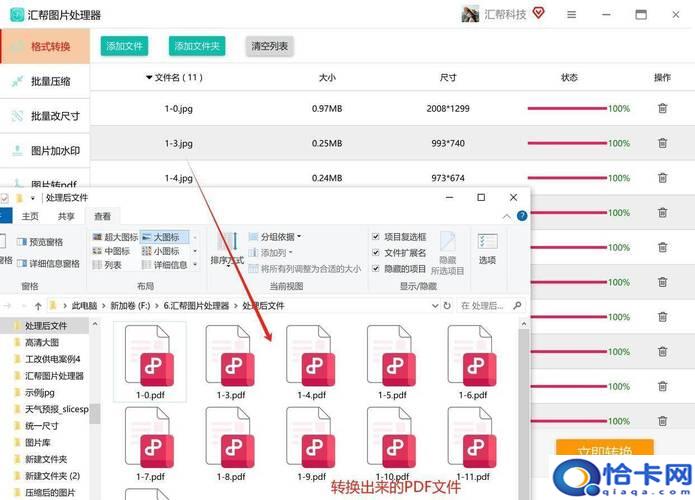Image resolution: width=695 pixels, height=500 pixels.
Task: Open the 共享 ribbon tab in Explorer
Action: click(x=66, y=216)
